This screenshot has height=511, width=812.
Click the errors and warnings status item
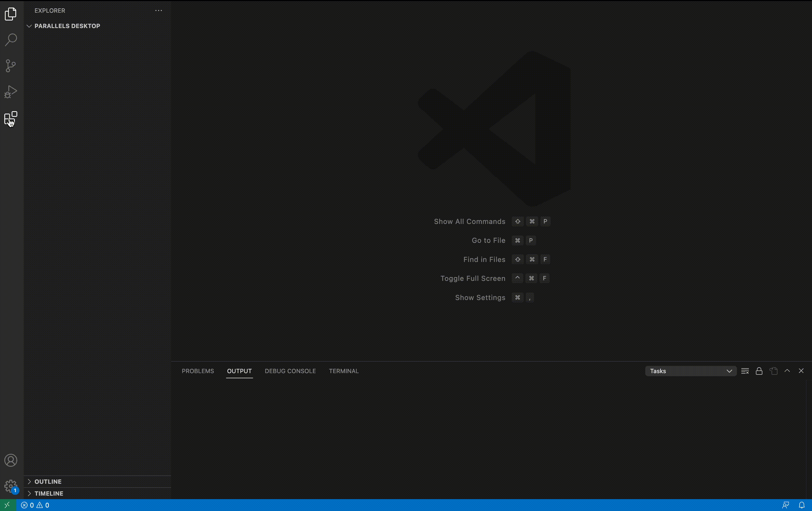coord(35,505)
